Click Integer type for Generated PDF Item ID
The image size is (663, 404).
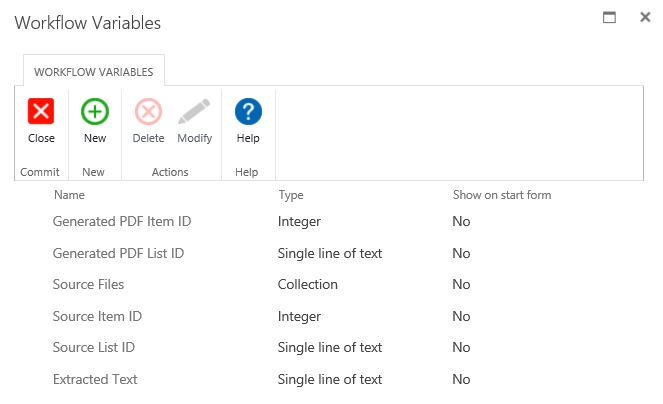click(299, 221)
